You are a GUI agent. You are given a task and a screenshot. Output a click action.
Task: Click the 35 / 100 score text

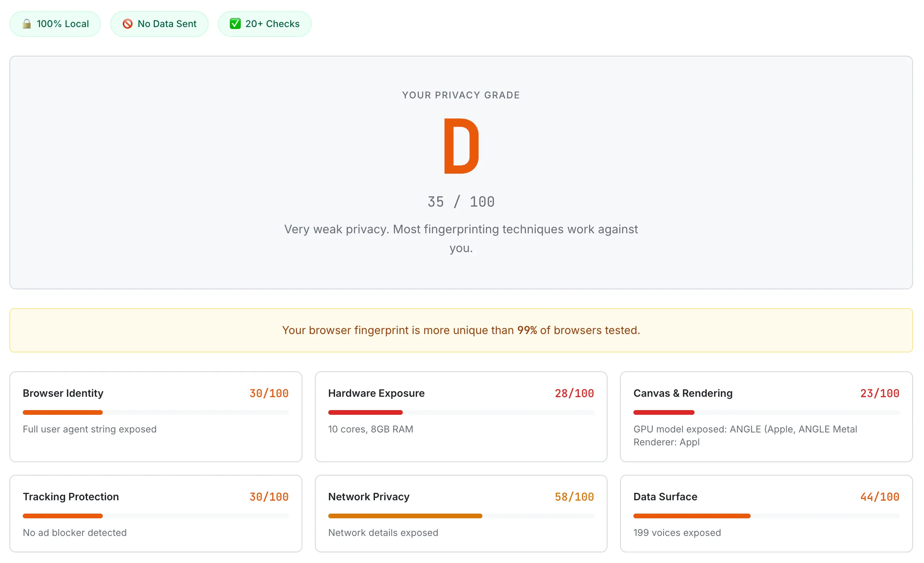[461, 202]
